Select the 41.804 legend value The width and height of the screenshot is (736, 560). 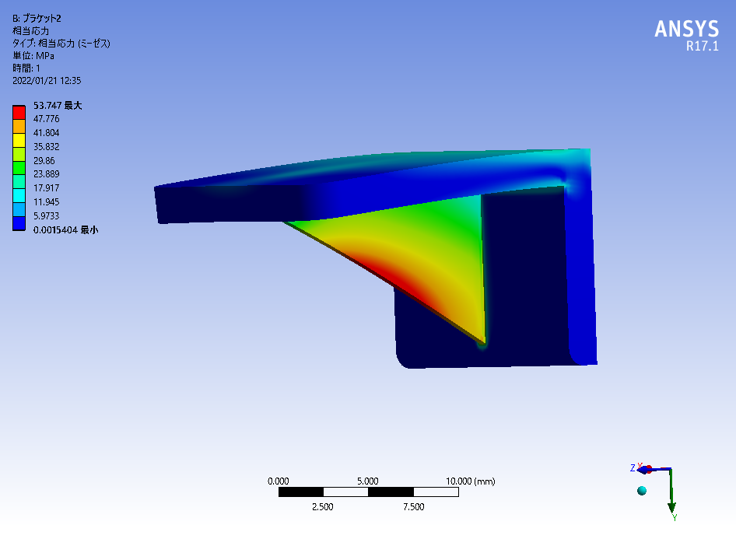point(46,133)
